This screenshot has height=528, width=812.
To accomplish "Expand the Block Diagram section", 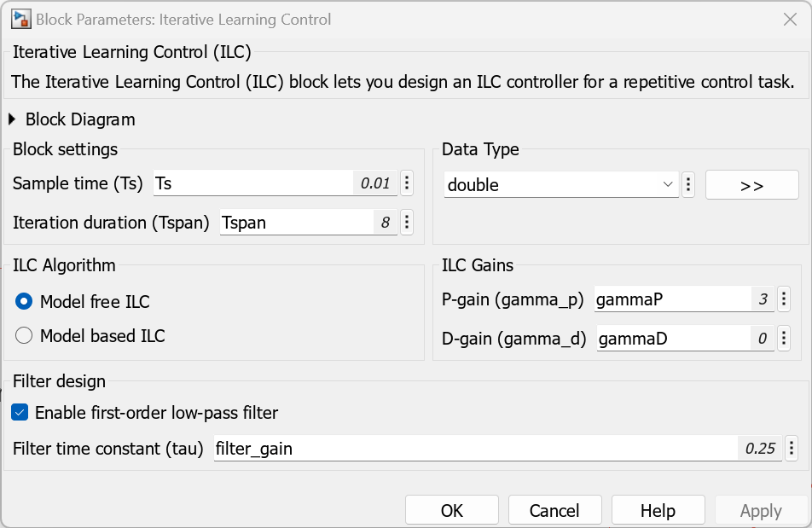I will pyautogui.click(x=12, y=119).
